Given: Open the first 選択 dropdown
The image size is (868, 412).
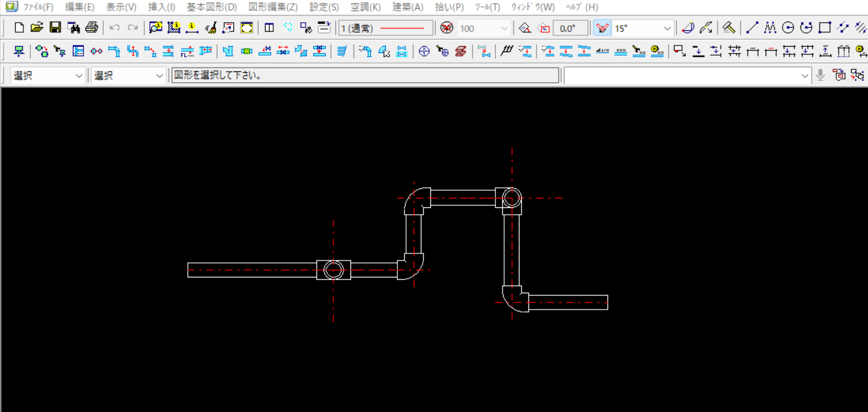Looking at the screenshot, I should point(80,76).
